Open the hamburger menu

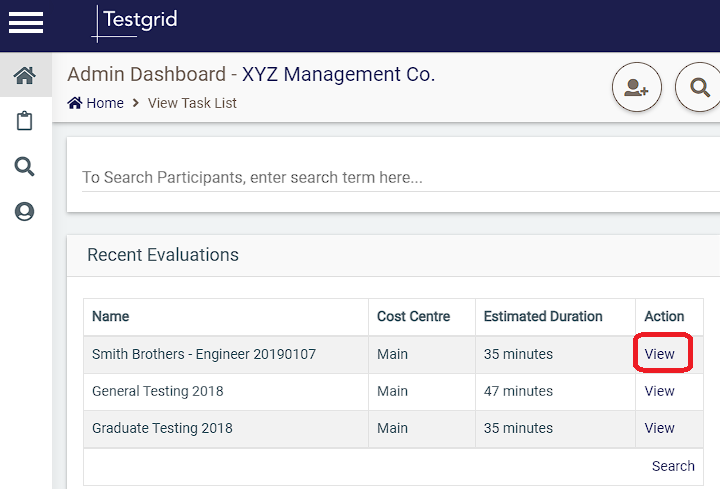pos(26,22)
